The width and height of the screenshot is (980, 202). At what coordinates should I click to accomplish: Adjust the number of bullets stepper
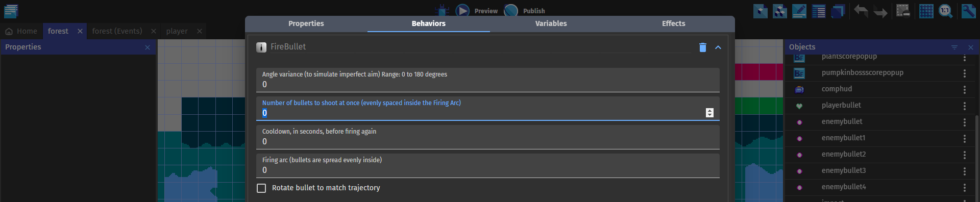click(709, 113)
